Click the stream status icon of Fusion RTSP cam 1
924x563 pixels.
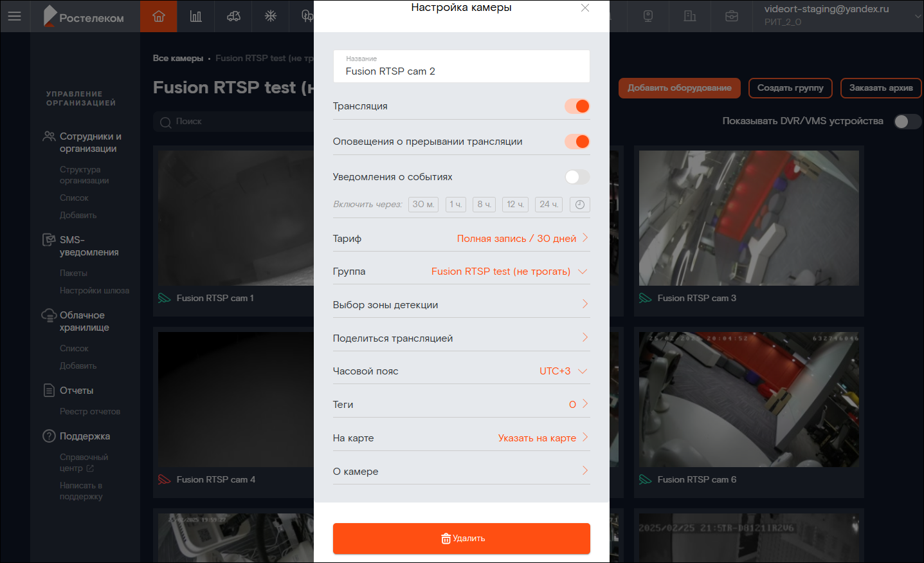tap(165, 298)
